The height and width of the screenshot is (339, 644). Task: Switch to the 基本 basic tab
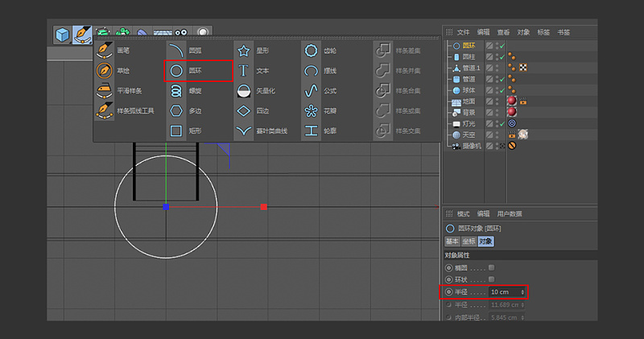[x=452, y=241]
